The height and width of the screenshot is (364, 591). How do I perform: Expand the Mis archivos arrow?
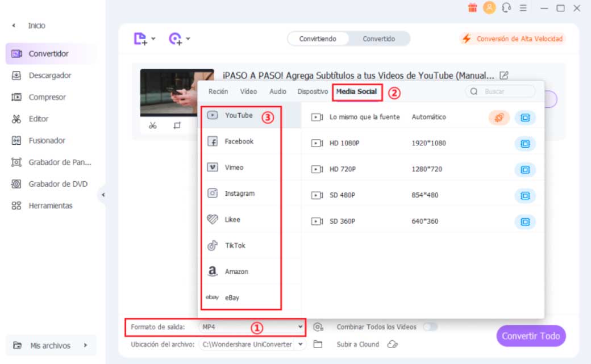tap(85, 345)
